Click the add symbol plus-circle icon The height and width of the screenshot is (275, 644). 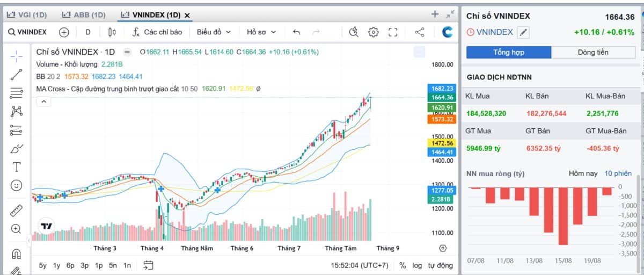(64, 32)
